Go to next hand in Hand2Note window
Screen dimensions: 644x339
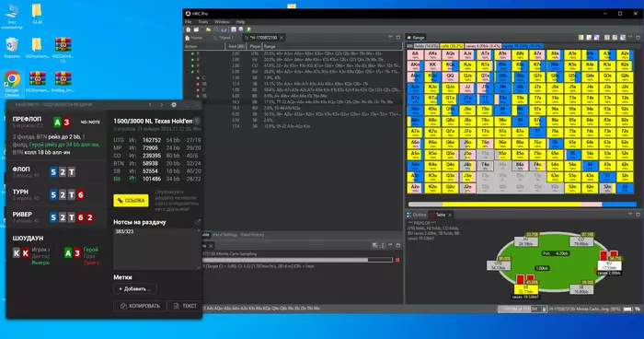coord(161,105)
